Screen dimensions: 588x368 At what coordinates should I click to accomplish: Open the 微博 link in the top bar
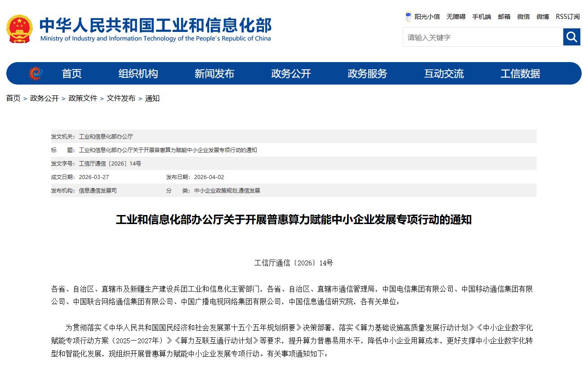coord(543,17)
